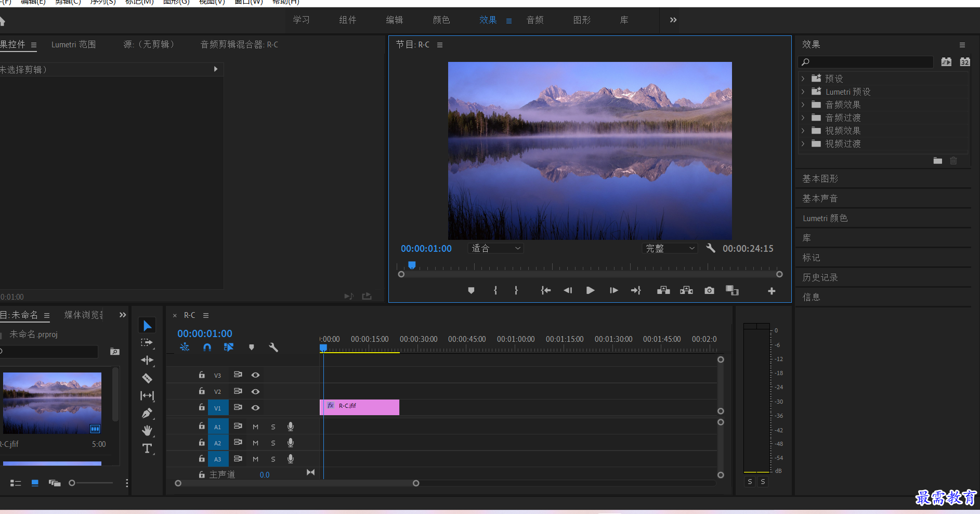The width and height of the screenshot is (980, 514).
Task: Toggle insert sequence as nest button
Action: click(x=185, y=347)
